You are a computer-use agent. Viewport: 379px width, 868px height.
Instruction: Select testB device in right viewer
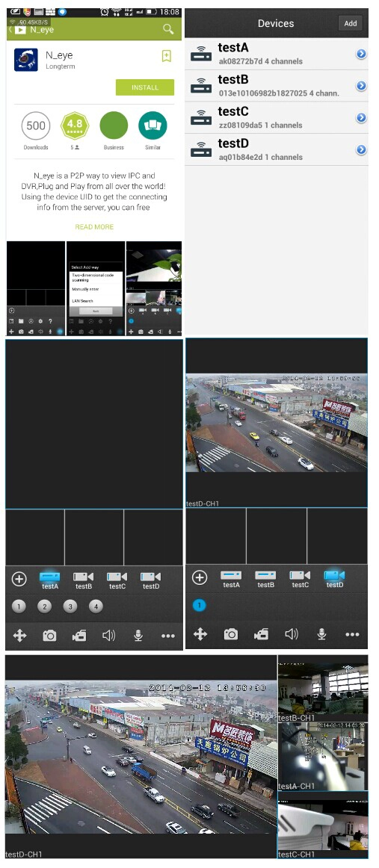(x=265, y=579)
